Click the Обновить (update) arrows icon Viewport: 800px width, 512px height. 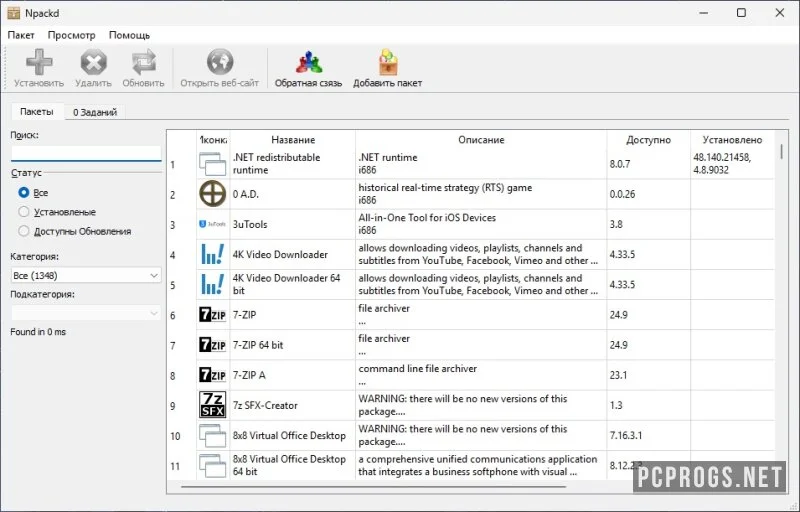(x=143, y=62)
